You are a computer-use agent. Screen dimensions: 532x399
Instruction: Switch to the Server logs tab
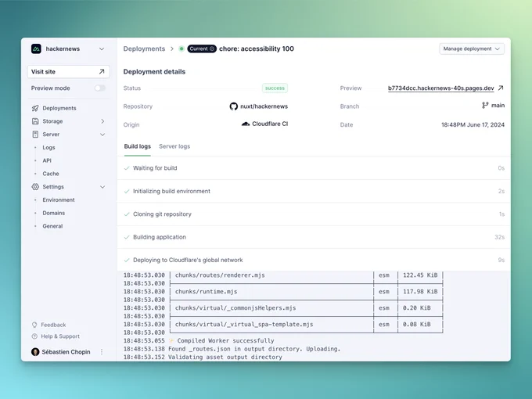pyautogui.click(x=174, y=146)
